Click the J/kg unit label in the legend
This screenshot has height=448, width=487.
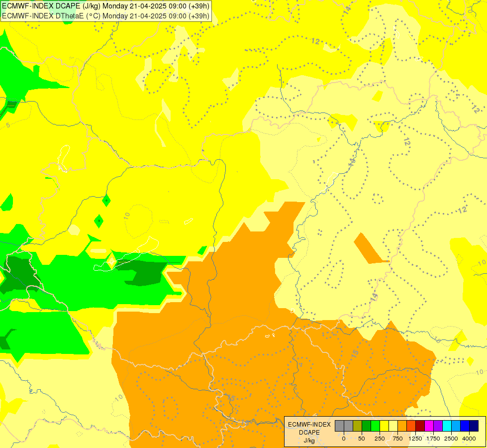pos(309,441)
